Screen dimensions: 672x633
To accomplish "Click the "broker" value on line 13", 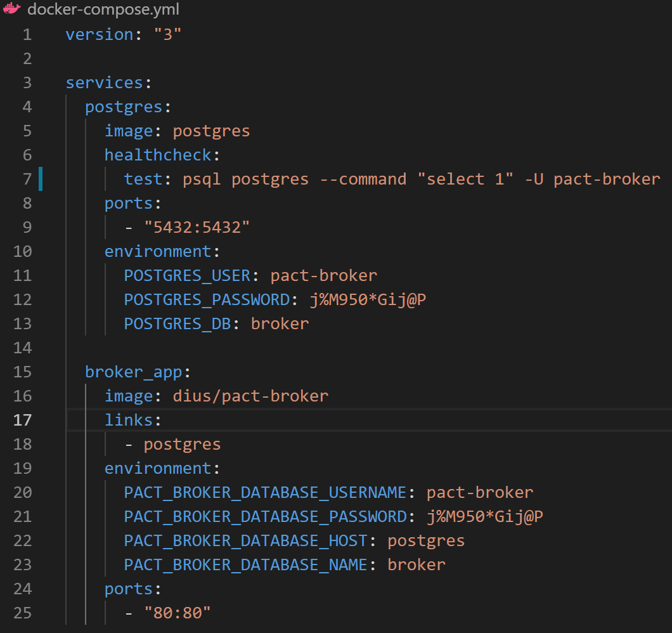I will (280, 323).
